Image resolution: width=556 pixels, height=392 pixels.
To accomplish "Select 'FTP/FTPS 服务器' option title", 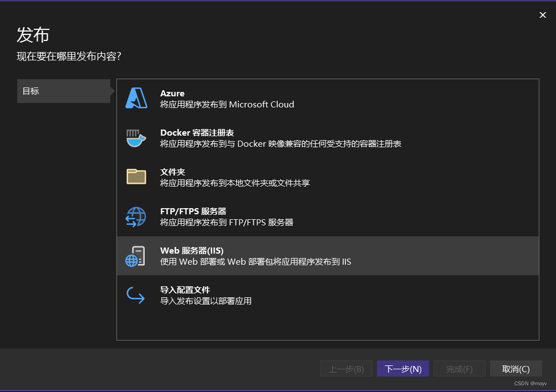I will (x=193, y=212).
